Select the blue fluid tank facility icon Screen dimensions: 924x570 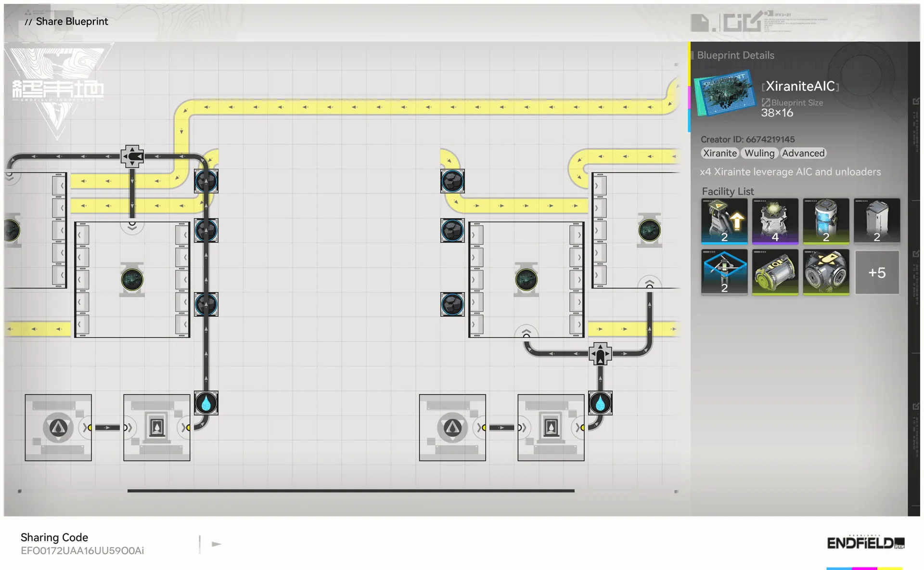826,221
